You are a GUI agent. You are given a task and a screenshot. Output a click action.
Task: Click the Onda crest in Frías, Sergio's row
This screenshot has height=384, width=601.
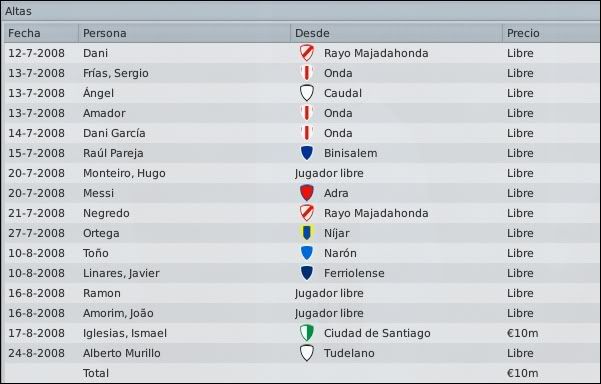(x=307, y=73)
